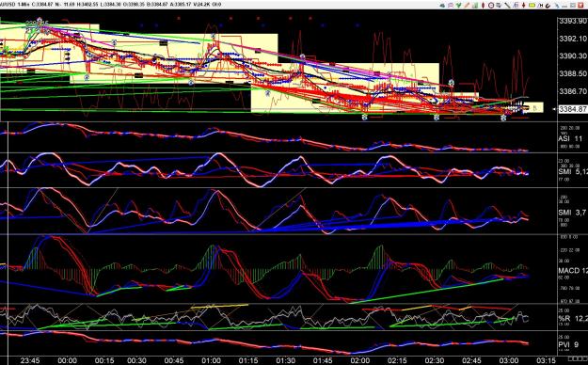Click the PVI 9 indicator label
Image resolution: width=588 pixels, height=365 pixels.
(568, 344)
